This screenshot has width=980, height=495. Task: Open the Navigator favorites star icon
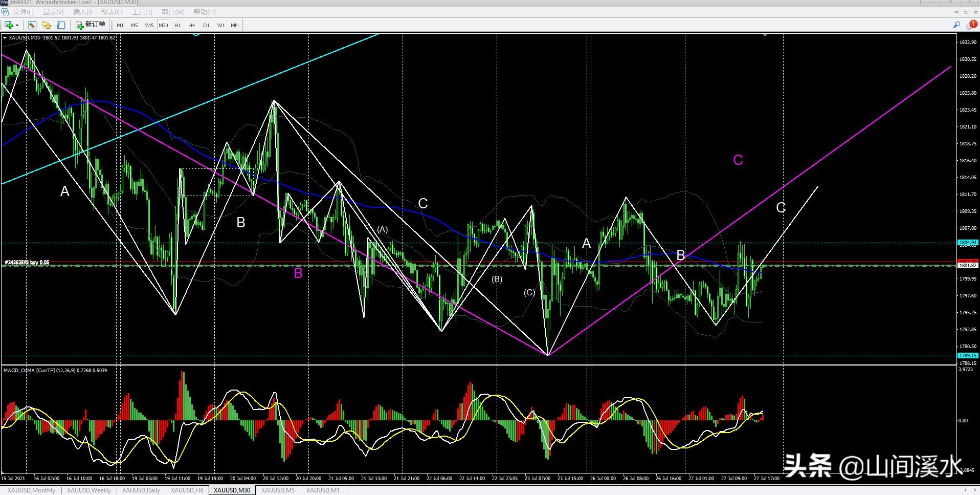(47, 25)
